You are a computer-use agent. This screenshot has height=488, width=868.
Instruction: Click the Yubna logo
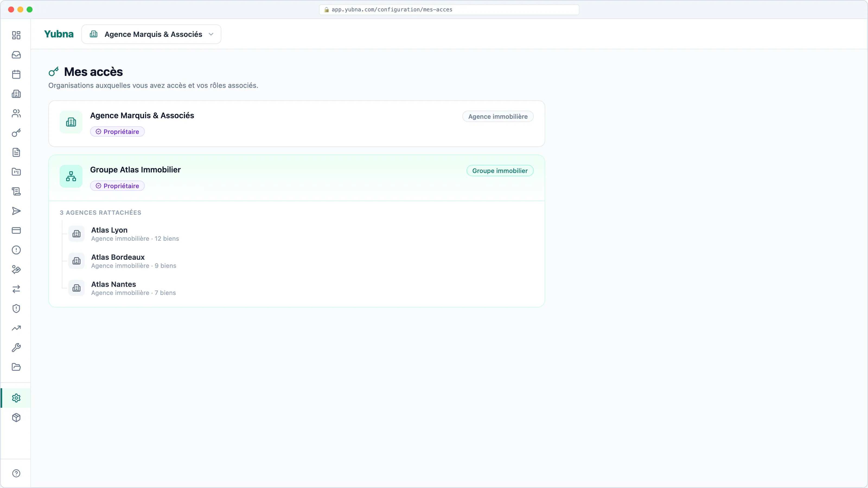[x=59, y=34]
